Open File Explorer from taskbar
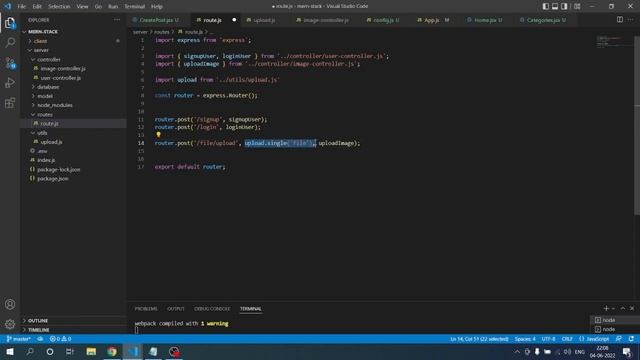 [91, 351]
